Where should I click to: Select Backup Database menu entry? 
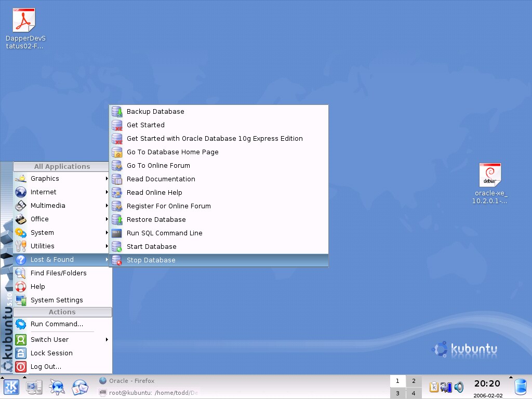(219, 112)
